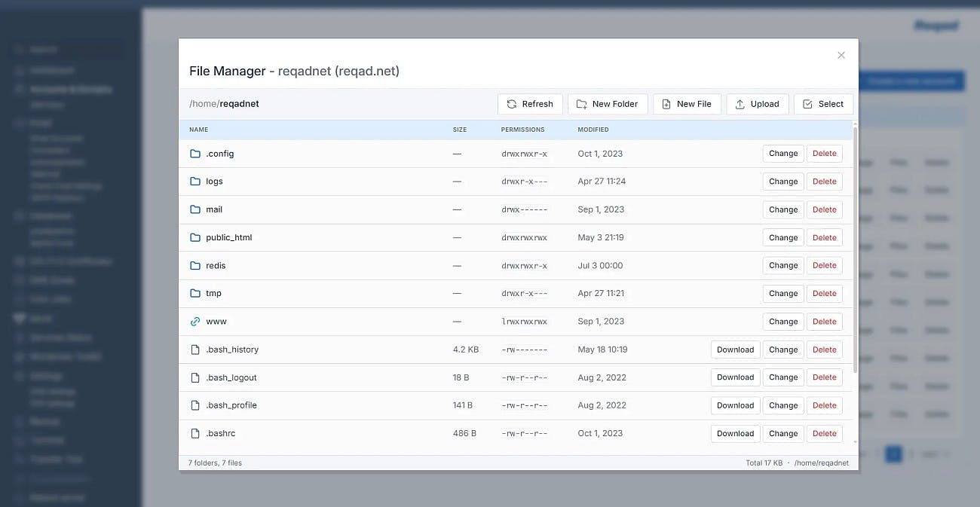Change permissions for .config
Screen dimensions: 980x507
pos(783,154)
